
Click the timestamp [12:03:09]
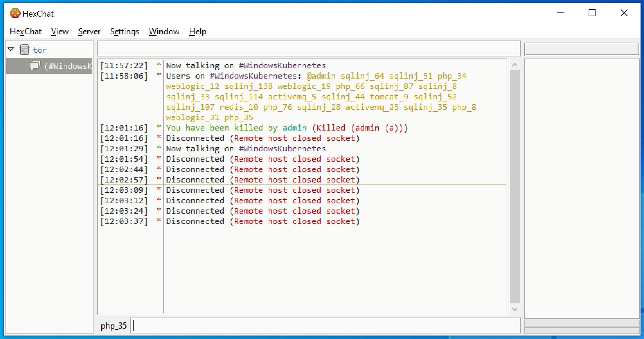point(124,190)
